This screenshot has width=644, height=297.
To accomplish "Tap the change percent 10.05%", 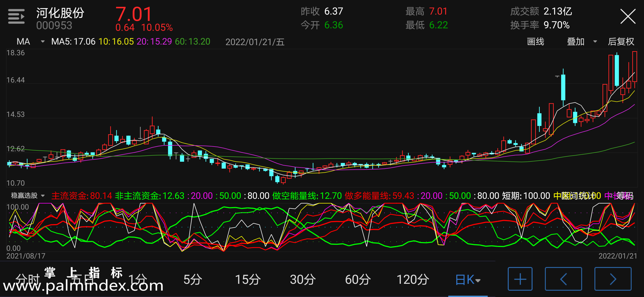I will tap(157, 28).
